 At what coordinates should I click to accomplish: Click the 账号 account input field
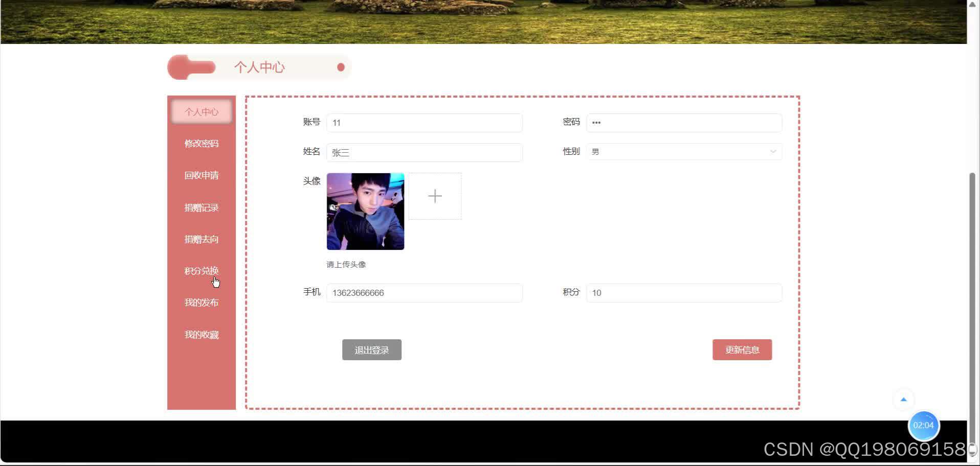coord(425,123)
